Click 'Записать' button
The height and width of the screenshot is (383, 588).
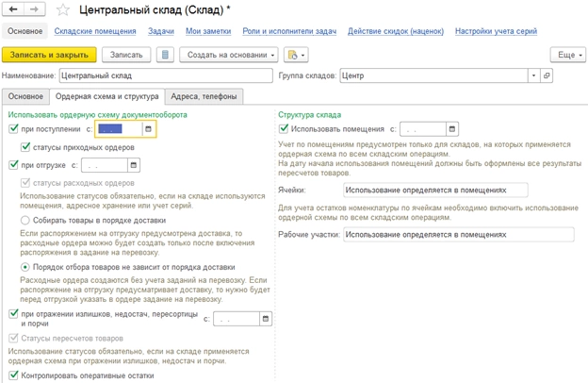126,55
